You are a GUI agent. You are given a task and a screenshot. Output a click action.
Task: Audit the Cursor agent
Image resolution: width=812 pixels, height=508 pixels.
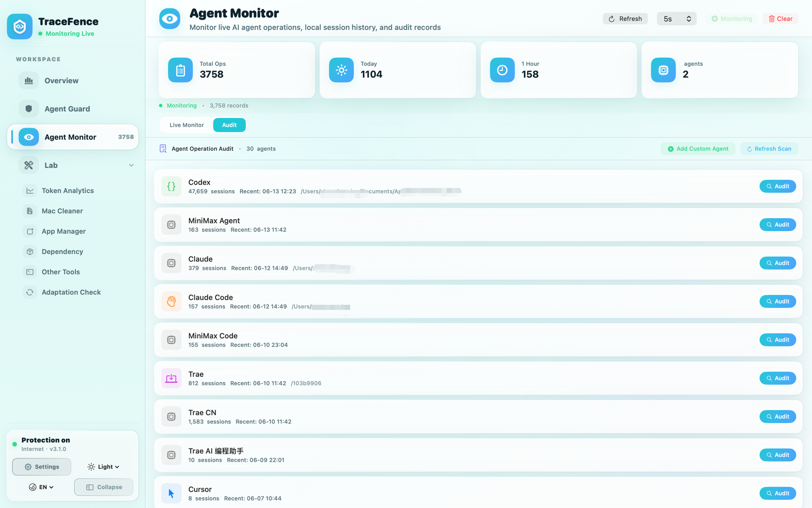(778, 493)
